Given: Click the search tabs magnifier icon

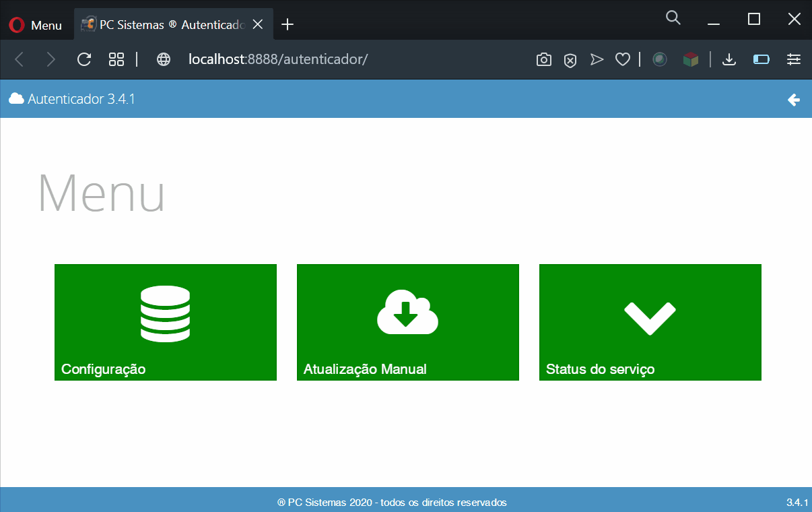Looking at the screenshot, I should [x=673, y=18].
